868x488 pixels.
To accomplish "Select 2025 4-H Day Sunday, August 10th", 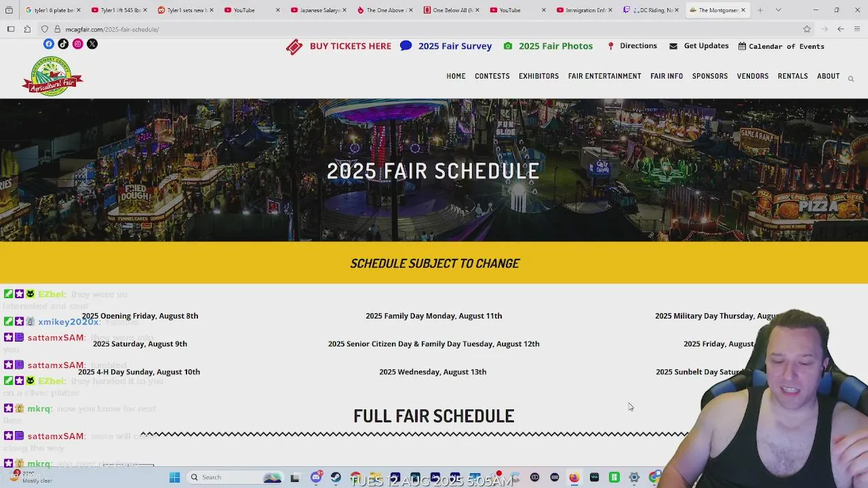I will 139,371.
